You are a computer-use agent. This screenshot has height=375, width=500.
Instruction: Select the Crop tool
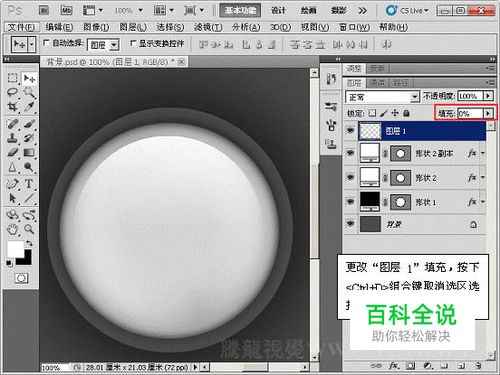pyautogui.click(x=13, y=107)
